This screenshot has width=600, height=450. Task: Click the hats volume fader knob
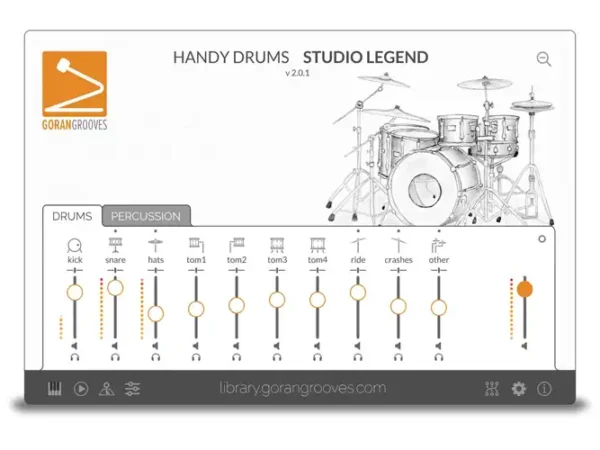pos(156,314)
